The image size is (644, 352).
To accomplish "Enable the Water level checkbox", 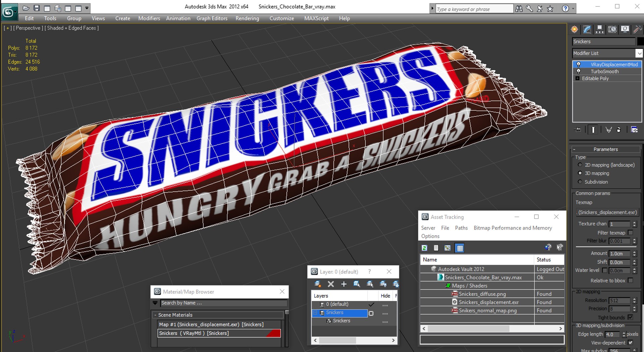I will [604, 270].
